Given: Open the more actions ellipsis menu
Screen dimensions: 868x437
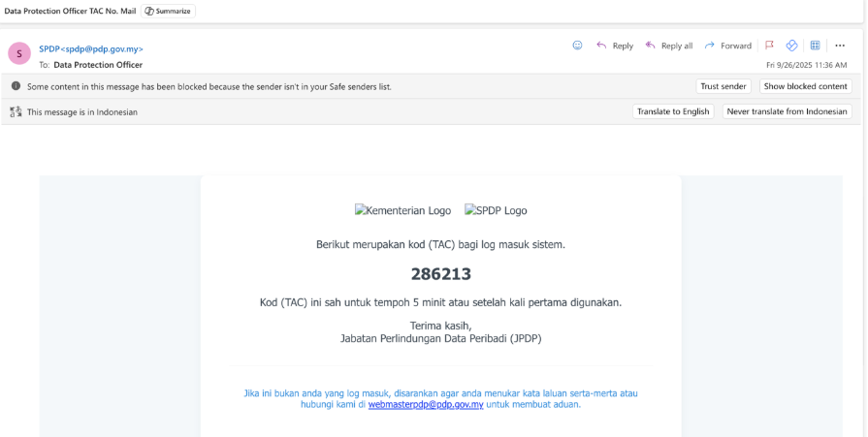Looking at the screenshot, I should tap(840, 46).
